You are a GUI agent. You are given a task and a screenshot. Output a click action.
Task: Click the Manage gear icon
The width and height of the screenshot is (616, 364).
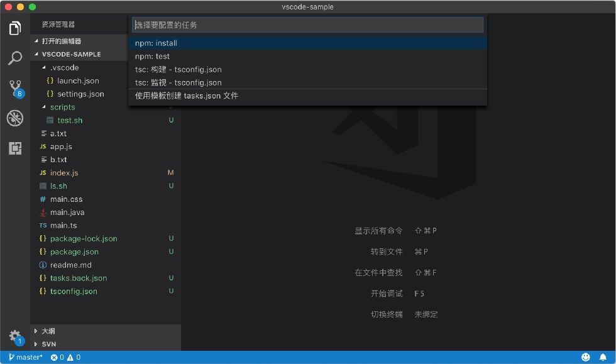pyautogui.click(x=16, y=337)
